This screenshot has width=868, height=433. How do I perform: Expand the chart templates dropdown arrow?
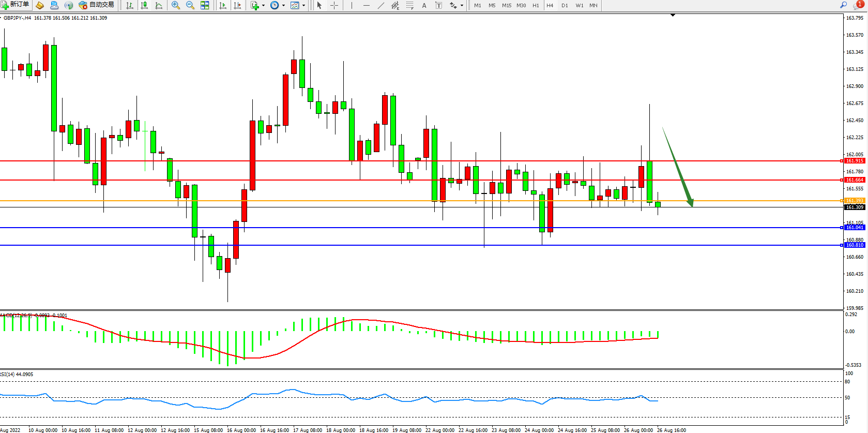pos(303,5)
